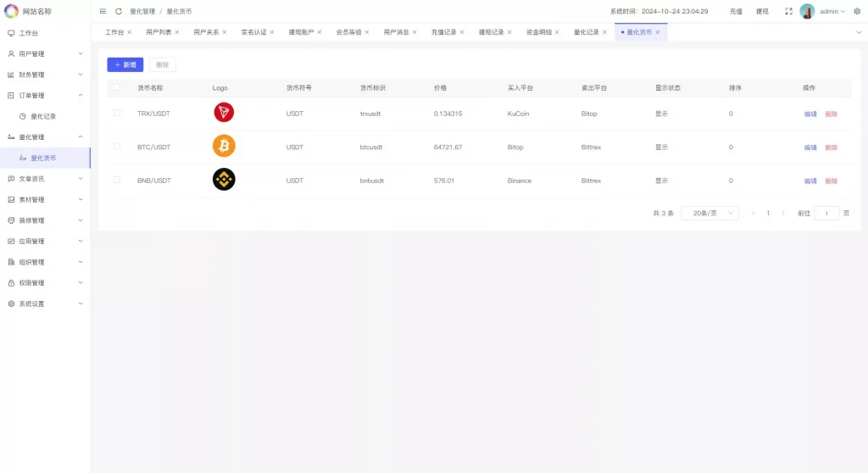Close the 提现记录 tab

coord(509,32)
